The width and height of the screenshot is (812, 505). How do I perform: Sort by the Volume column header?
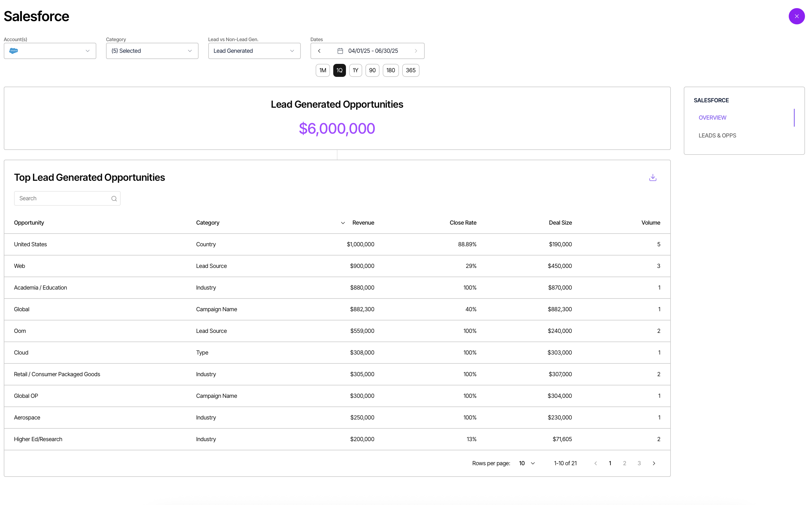point(651,223)
